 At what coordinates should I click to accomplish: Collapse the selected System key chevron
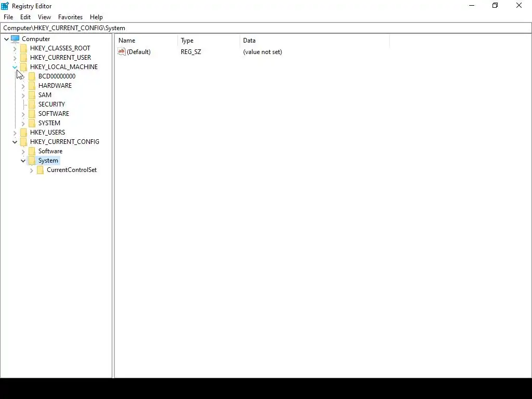[23, 161]
